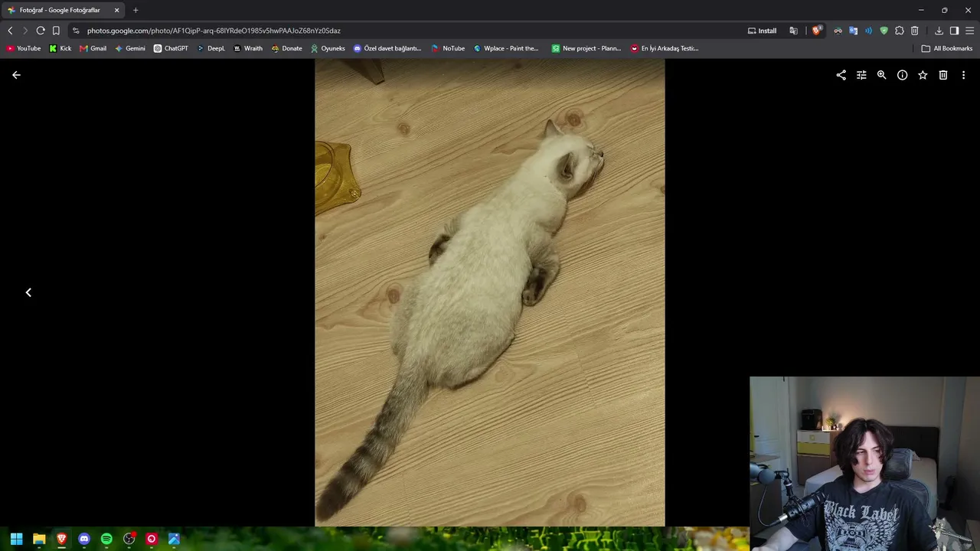The width and height of the screenshot is (980, 551).
Task: Install Google Photos as an app
Action: pos(762,31)
